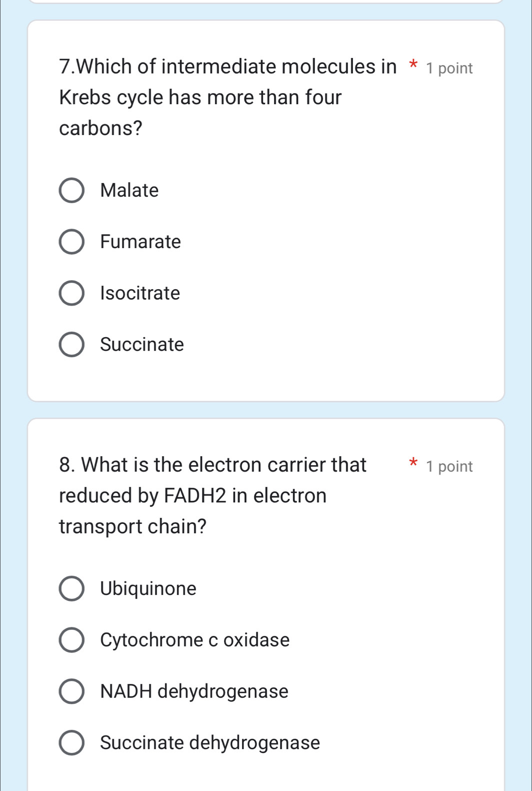Screen dimensions: 532x791
Task: Select Cytochrome c oxidase option
Action: point(72,640)
